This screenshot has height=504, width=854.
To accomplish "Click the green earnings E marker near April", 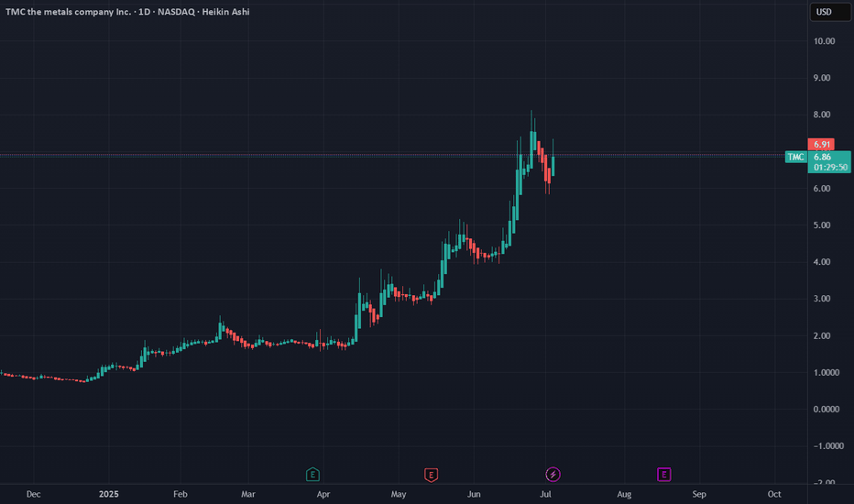I will tap(312, 475).
